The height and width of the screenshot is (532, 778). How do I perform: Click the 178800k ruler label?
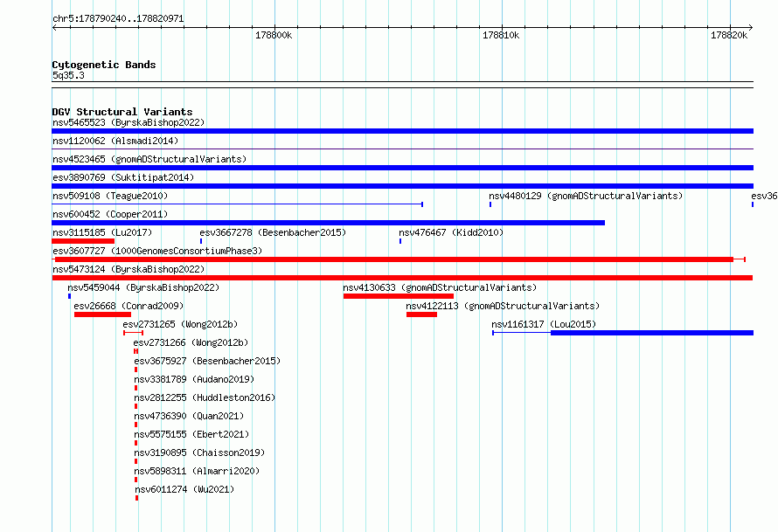coord(274,35)
